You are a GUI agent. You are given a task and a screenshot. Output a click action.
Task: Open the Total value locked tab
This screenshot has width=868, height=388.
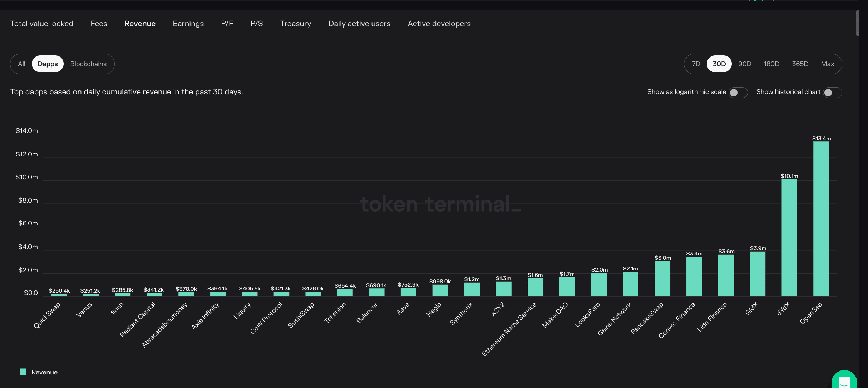pos(41,24)
